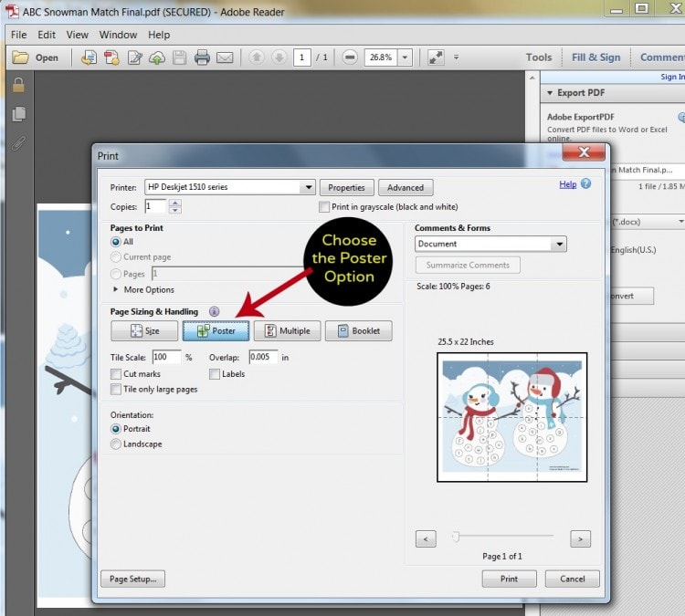This screenshot has width=685, height=616.
Task: Click the printer icon in the toolbar
Action: [202, 57]
